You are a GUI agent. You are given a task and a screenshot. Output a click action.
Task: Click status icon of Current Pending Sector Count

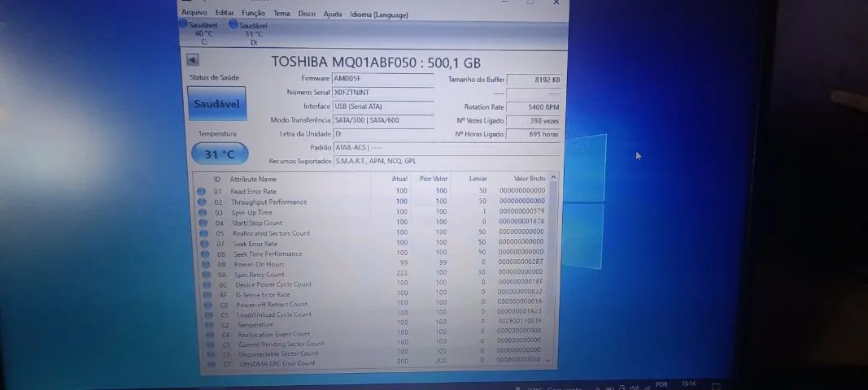click(211, 344)
